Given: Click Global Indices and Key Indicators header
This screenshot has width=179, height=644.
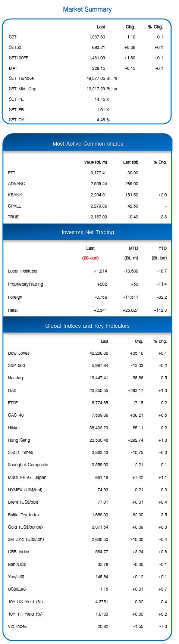Looking at the screenshot, I should coord(87,326).
